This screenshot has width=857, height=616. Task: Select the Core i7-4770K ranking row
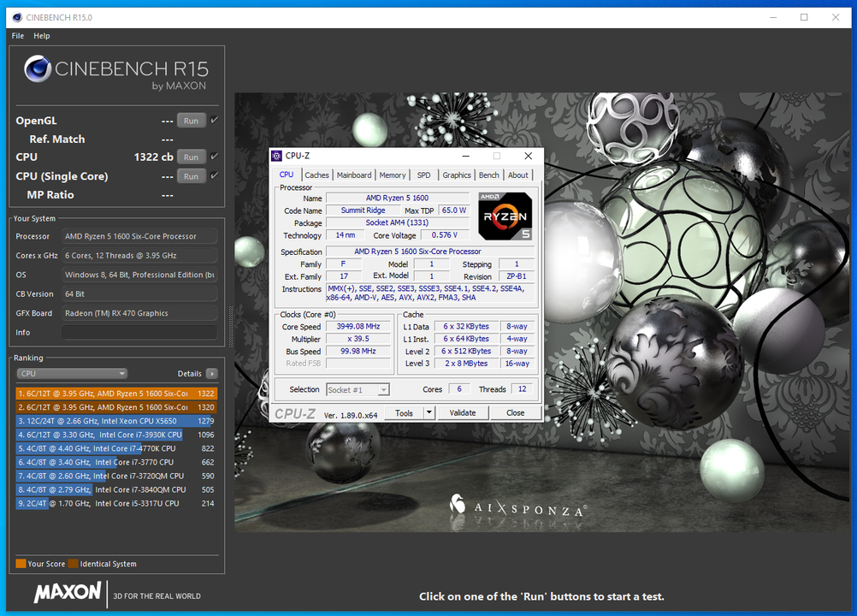116,448
